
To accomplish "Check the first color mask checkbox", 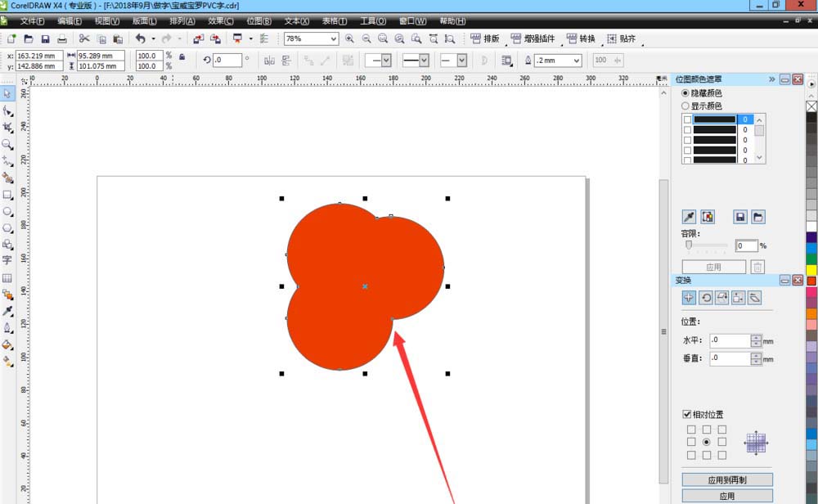I will 687,119.
